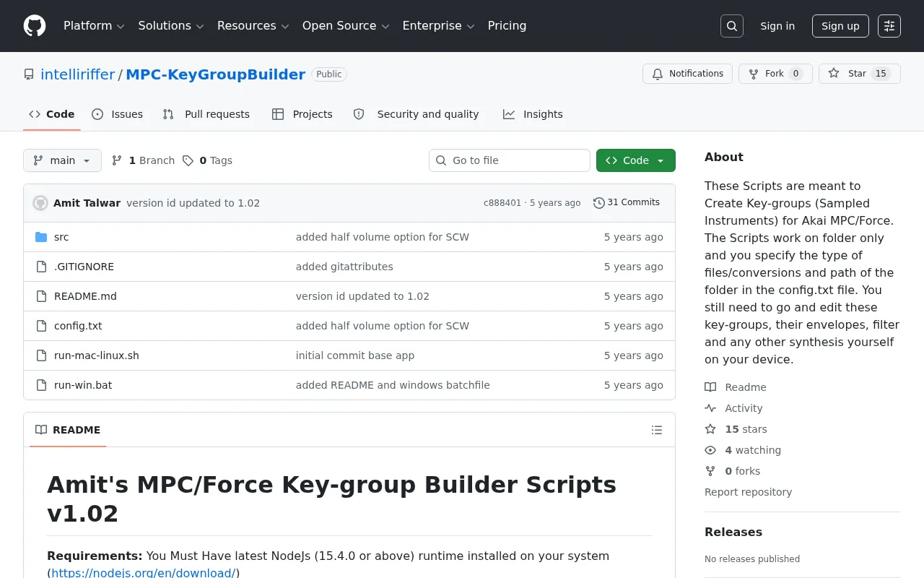Switch to the Projects tab

click(302, 114)
